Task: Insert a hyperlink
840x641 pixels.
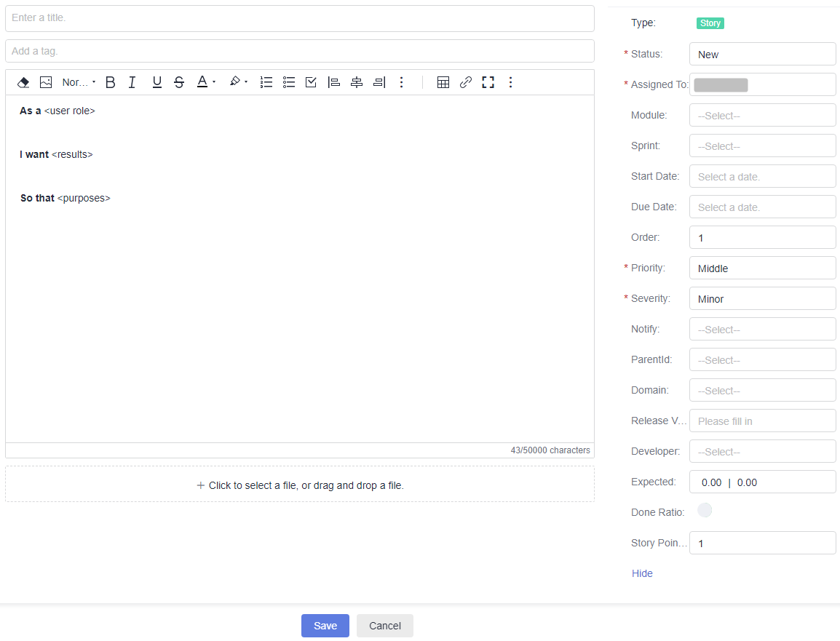Action: coord(466,82)
